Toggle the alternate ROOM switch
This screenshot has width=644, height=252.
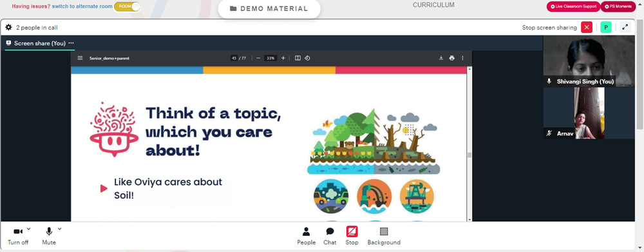point(127,6)
